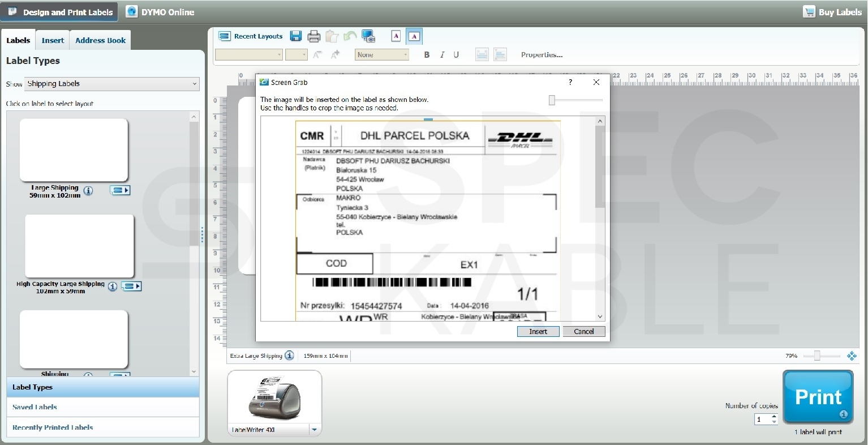
Task: Open layouts for High Capacity Large Shipping
Action: pos(131,286)
